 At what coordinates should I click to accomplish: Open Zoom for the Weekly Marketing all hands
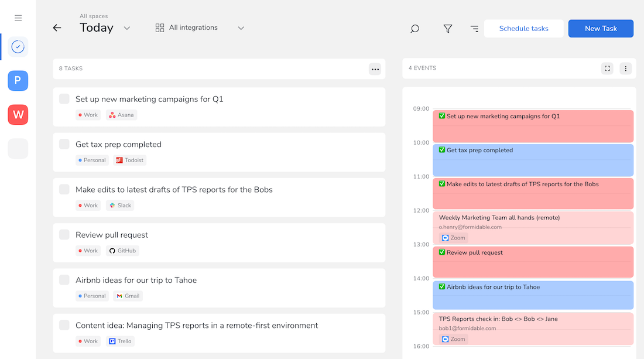coord(453,238)
